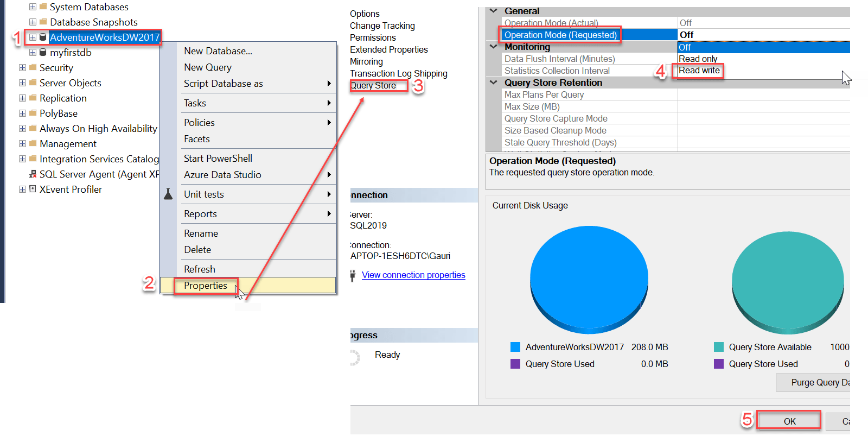
Task: Click the Stale Query Threshold (Days) row
Action: 676,142
